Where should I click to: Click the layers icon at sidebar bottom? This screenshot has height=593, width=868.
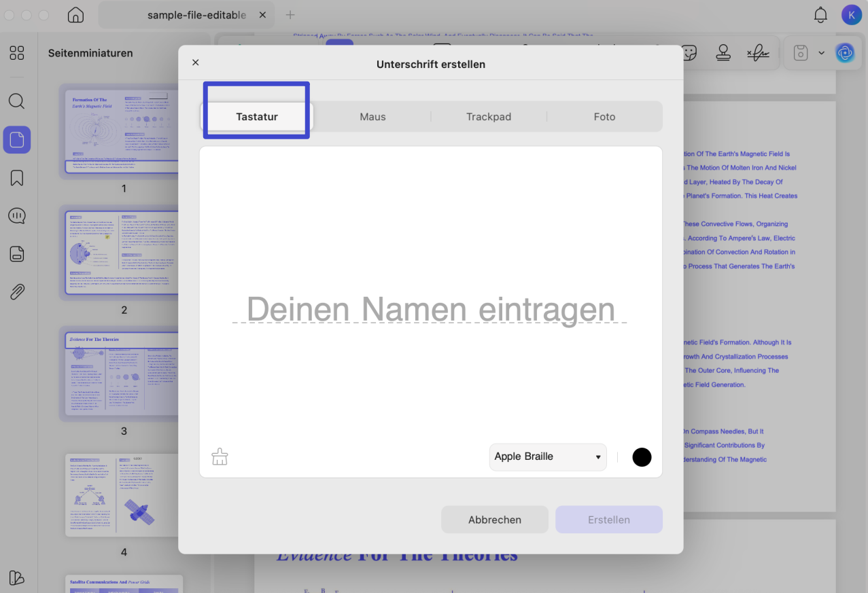tap(17, 577)
